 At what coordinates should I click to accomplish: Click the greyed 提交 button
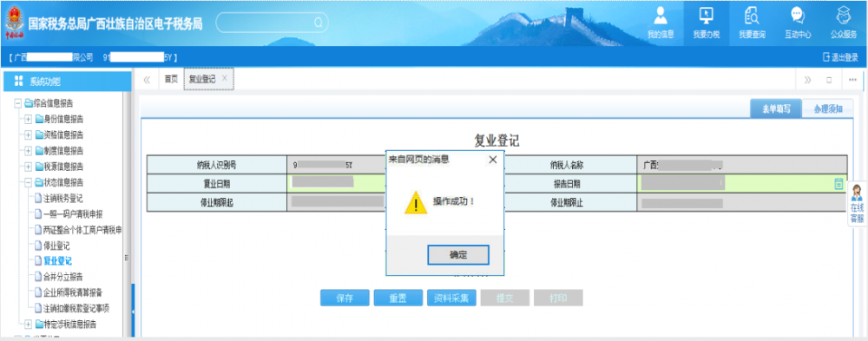tap(505, 298)
